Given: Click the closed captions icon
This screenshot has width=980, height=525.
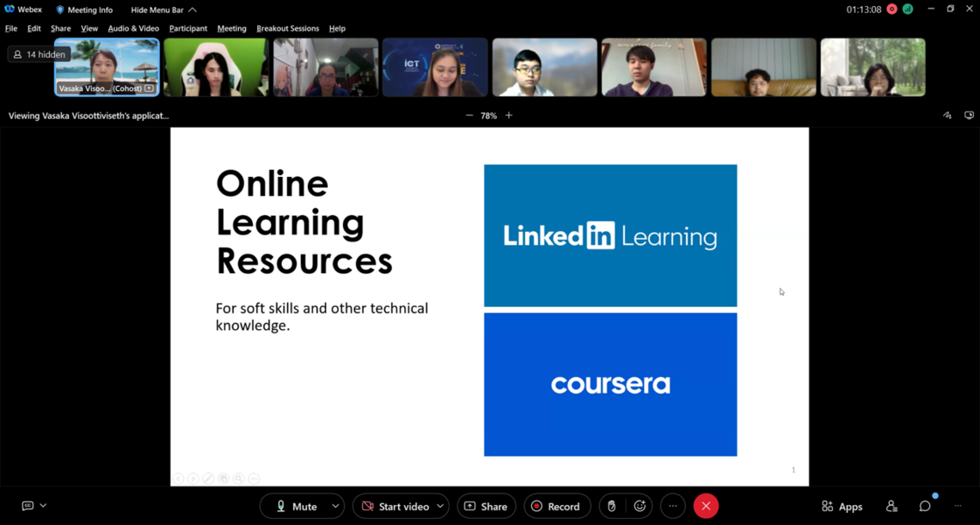Looking at the screenshot, I should 28,506.
